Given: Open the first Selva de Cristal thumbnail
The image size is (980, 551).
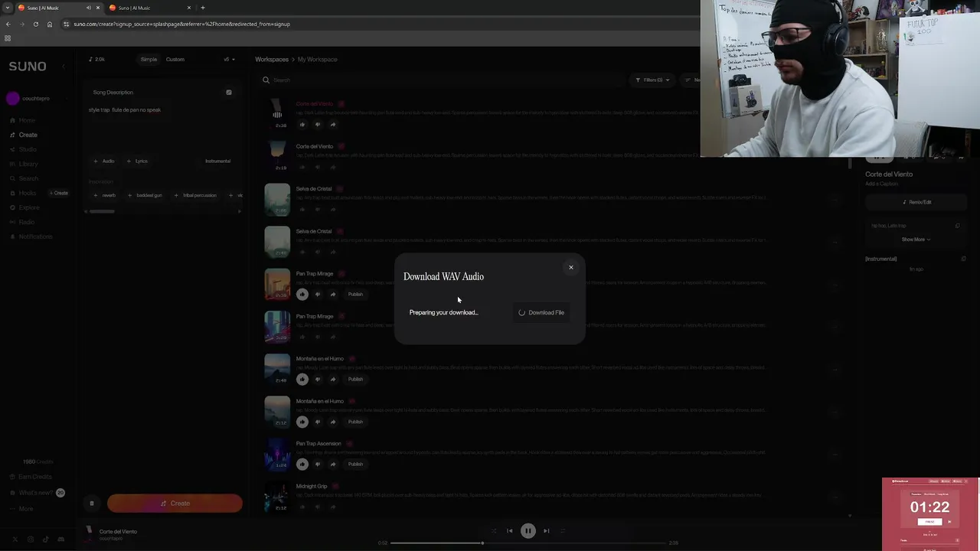Looking at the screenshot, I should [x=277, y=199].
